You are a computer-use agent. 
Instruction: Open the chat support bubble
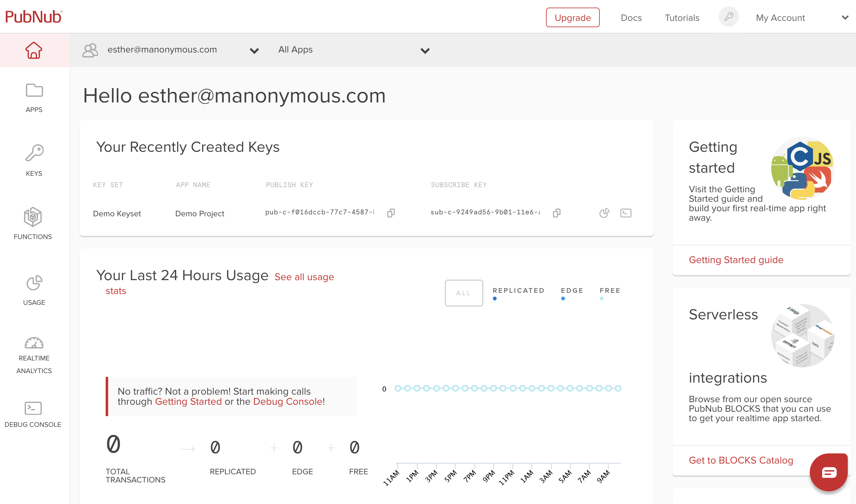(828, 472)
